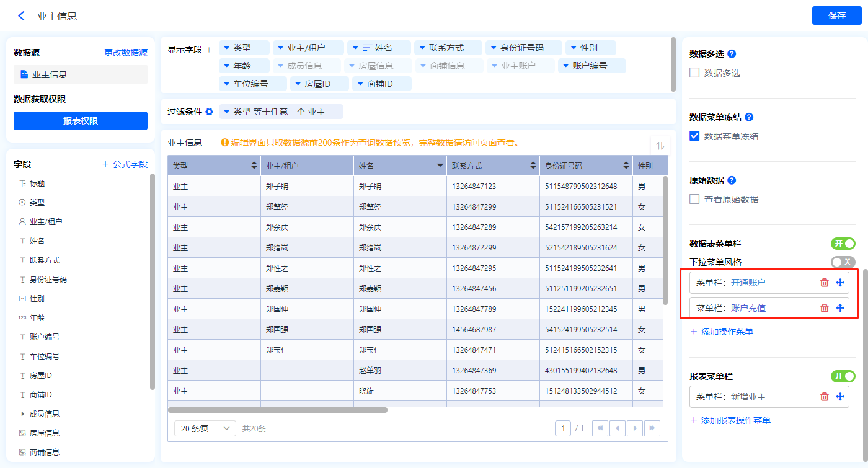Click plus icon next to 显示字段
Viewport: 868px width, 468px height.
[209, 50]
